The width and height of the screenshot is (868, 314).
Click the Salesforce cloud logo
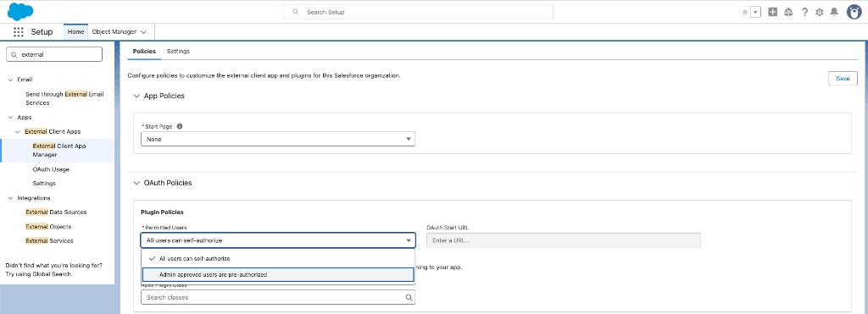[20, 11]
